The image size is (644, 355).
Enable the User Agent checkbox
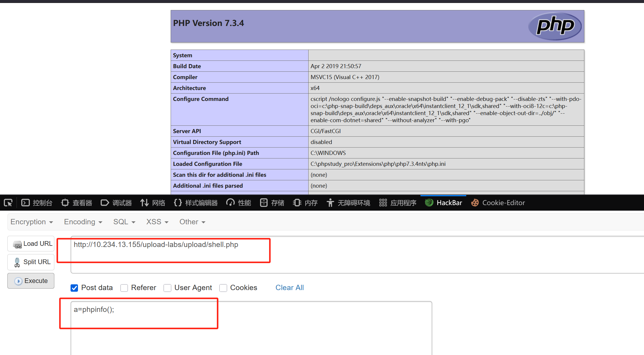[167, 288]
